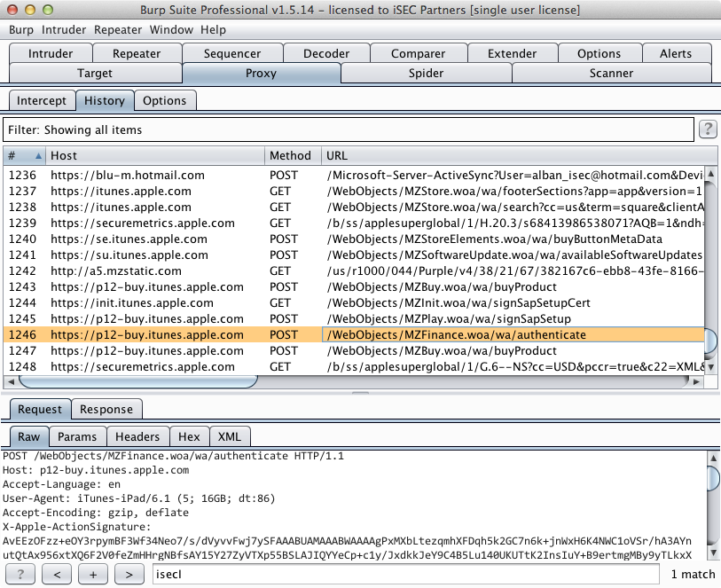Click the history vertical scrollbar thumb
The width and height of the screenshot is (721, 588).
(711, 341)
